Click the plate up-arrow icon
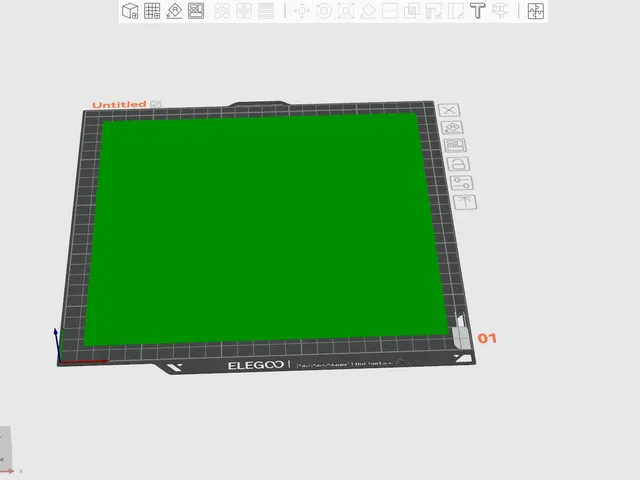Screen dimensions: 640x480 (465, 202)
